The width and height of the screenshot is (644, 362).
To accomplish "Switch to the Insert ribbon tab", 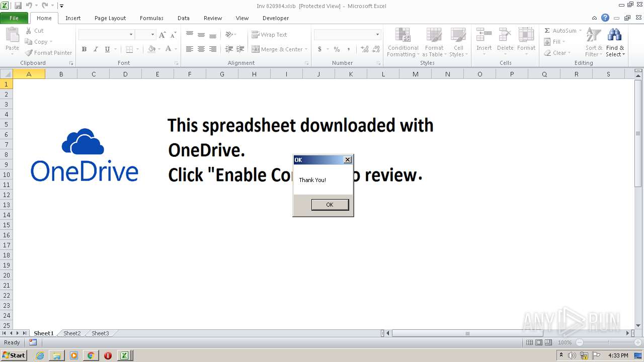I will click(x=73, y=18).
